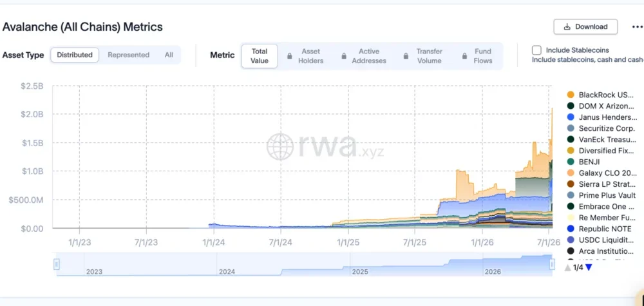Toggle the Galaxy CLO legend entry
The width and height of the screenshot is (644, 306).
tap(601, 173)
